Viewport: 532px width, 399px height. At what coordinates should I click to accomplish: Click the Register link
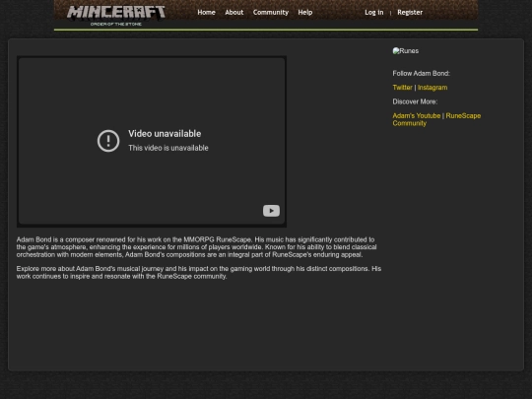[x=410, y=12]
